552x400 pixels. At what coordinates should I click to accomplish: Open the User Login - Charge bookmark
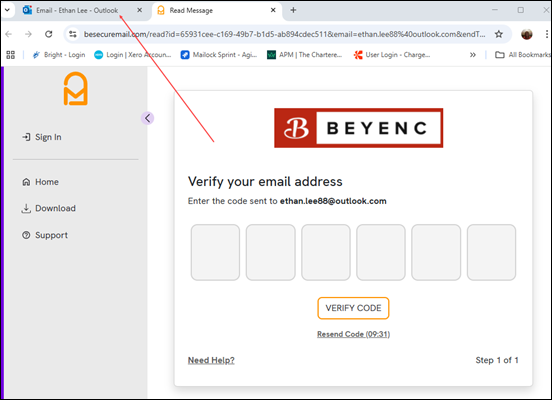pyautogui.click(x=392, y=55)
